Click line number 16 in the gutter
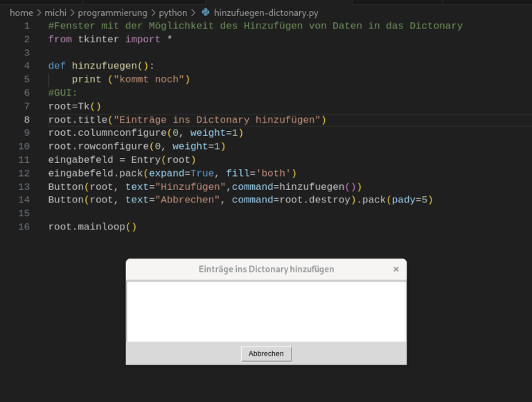The image size is (532, 402). (x=24, y=227)
